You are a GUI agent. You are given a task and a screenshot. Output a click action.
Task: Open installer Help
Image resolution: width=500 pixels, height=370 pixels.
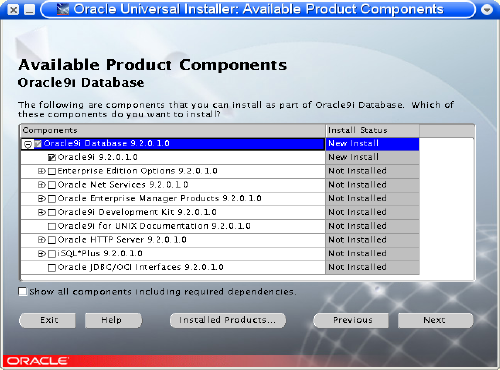113,320
